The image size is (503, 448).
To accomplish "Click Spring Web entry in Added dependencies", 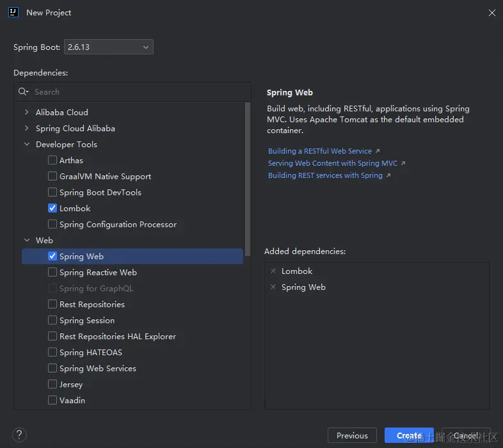I will [x=303, y=287].
